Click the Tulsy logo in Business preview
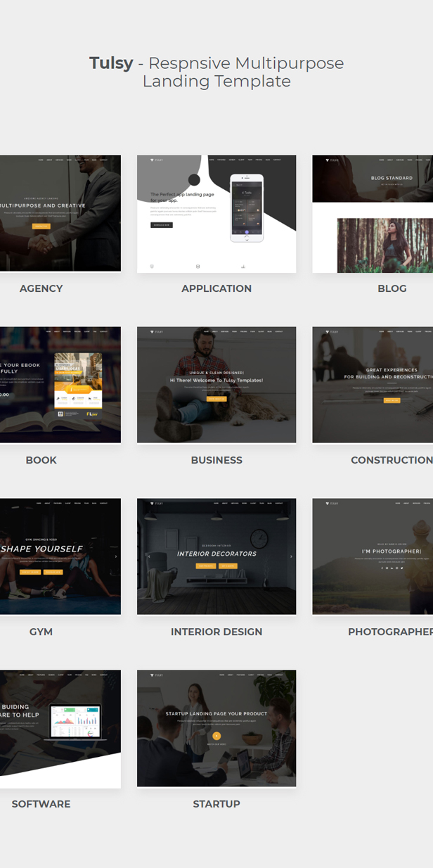Image resolution: width=433 pixels, height=868 pixels. [156, 332]
